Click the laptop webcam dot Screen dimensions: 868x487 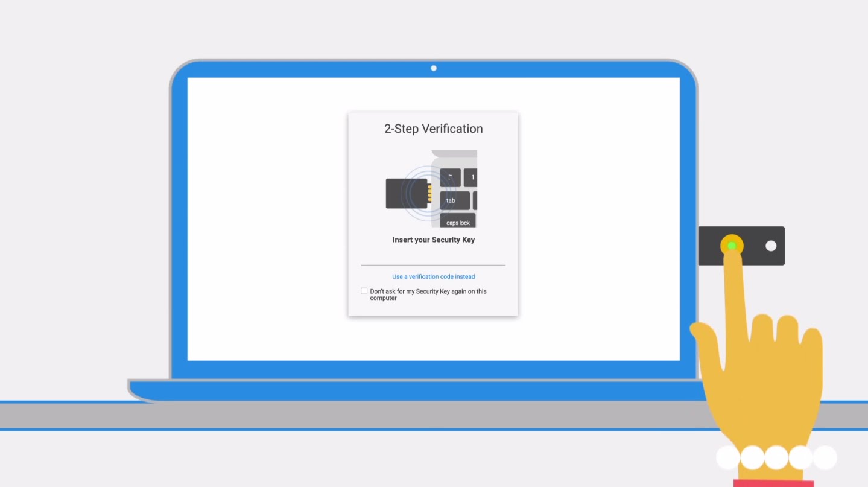(x=433, y=68)
